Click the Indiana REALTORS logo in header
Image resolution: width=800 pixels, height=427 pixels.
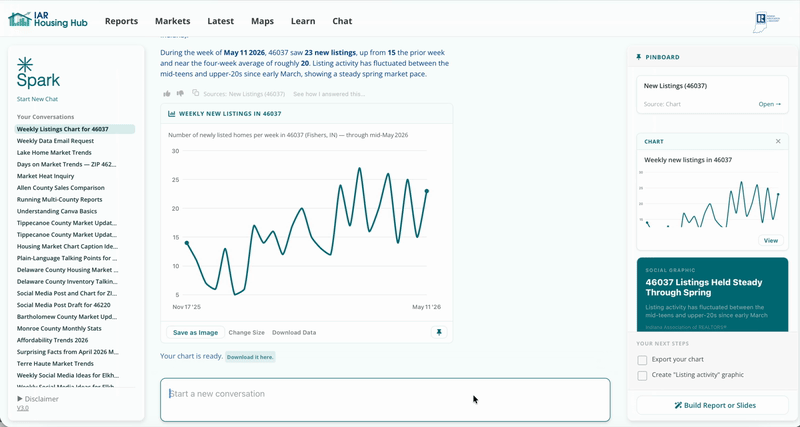[x=766, y=21]
